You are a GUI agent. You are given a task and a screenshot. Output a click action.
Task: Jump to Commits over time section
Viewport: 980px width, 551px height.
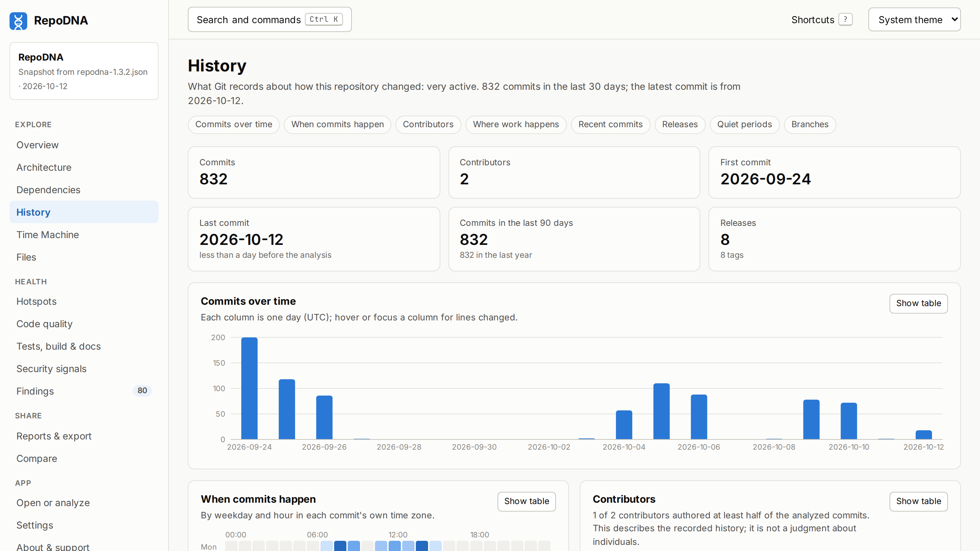coord(233,124)
